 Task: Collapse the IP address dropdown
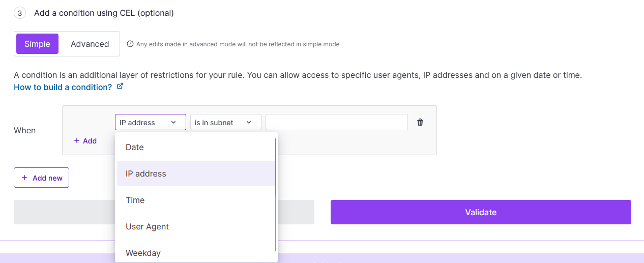[151, 122]
